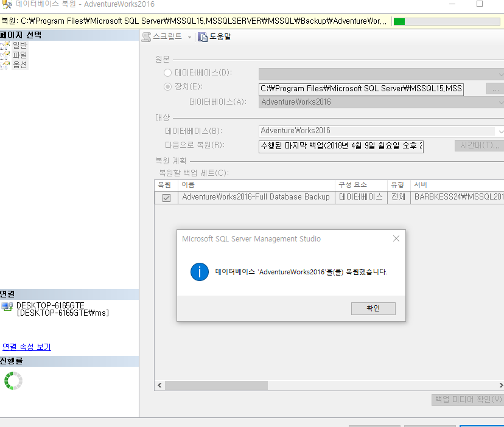This screenshot has width=504, height=427.
Task: Click the device path input field
Action: tap(361, 89)
